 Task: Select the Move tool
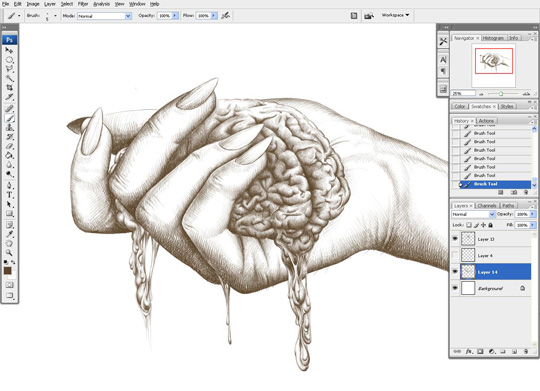coord(9,50)
